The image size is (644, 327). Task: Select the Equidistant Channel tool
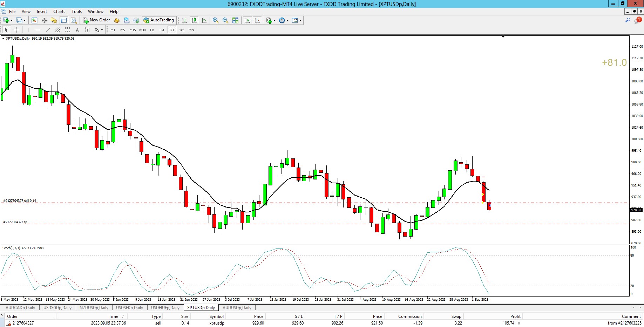tap(57, 30)
